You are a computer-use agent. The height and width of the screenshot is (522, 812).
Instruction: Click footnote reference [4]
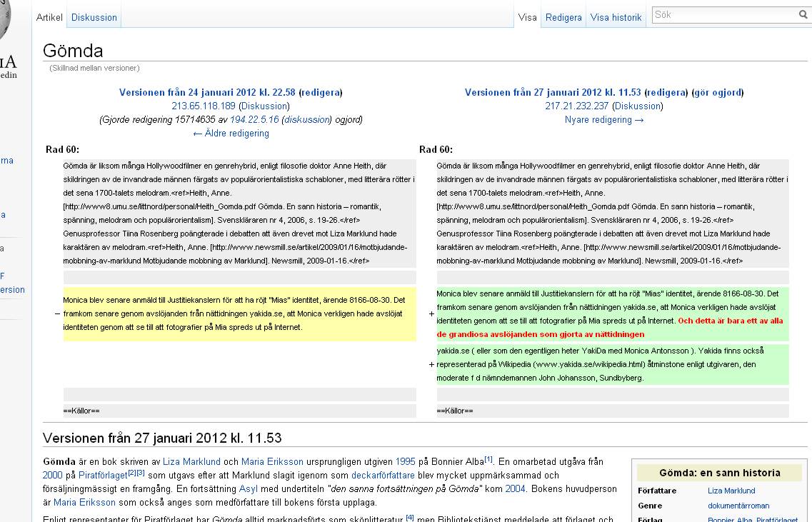410,517
